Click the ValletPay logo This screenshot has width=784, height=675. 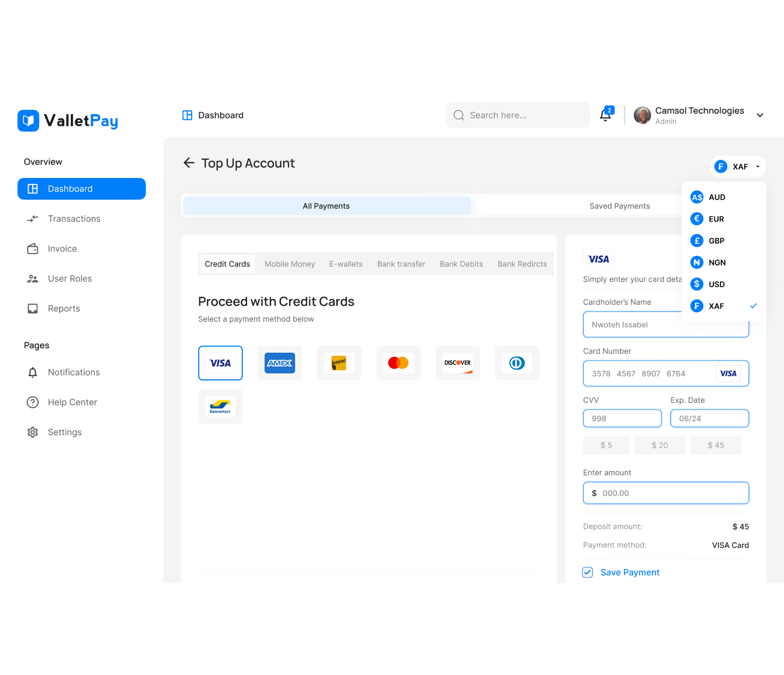68,120
